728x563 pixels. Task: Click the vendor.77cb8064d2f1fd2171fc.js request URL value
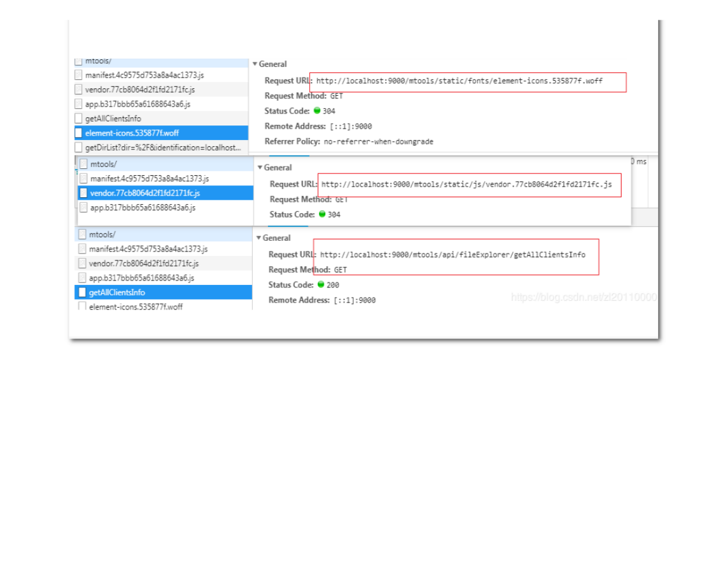pos(466,185)
